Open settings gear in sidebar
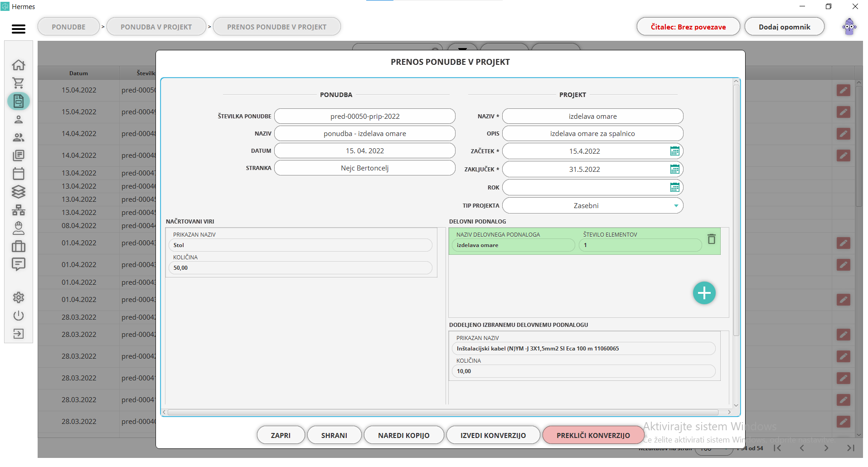868x467 pixels. 19,297
